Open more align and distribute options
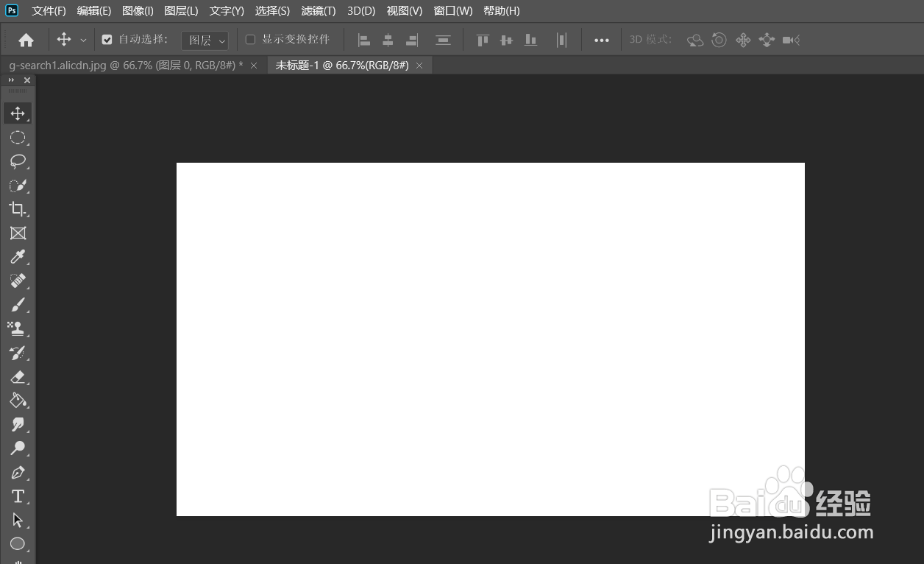This screenshot has width=924, height=564. [x=602, y=40]
